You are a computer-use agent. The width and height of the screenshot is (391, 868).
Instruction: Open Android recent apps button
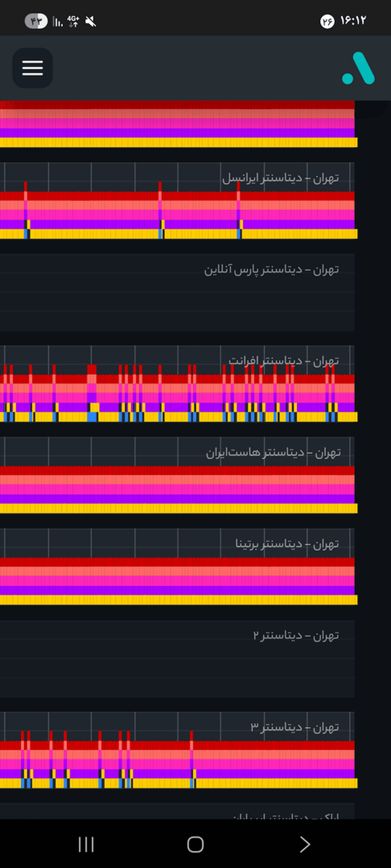86,845
